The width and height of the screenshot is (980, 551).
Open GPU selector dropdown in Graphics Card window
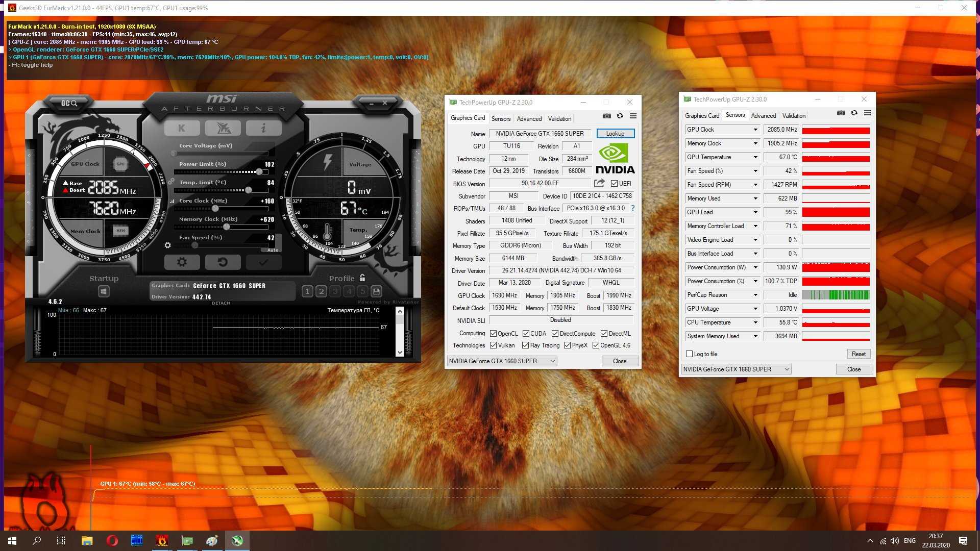click(x=502, y=361)
